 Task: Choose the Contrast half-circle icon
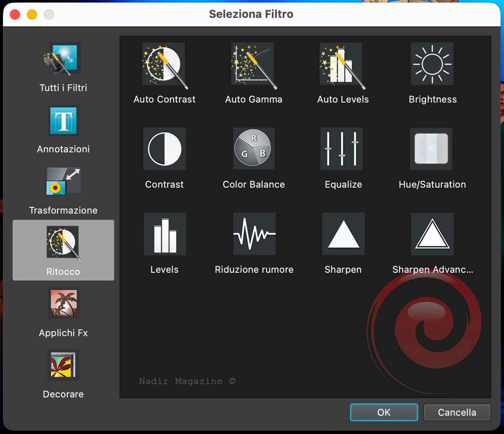pyautogui.click(x=164, y=149)
